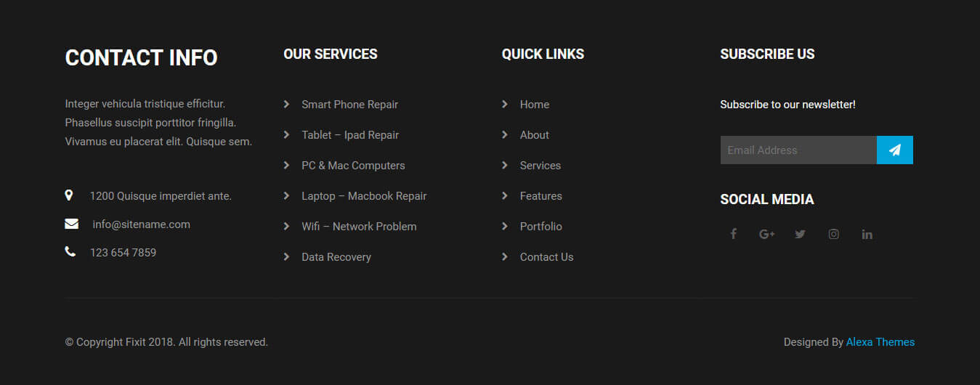Click chevron beside Data Recovery
Image resolution: width=980 pixels, height=385 pixels.
(286, 256)
